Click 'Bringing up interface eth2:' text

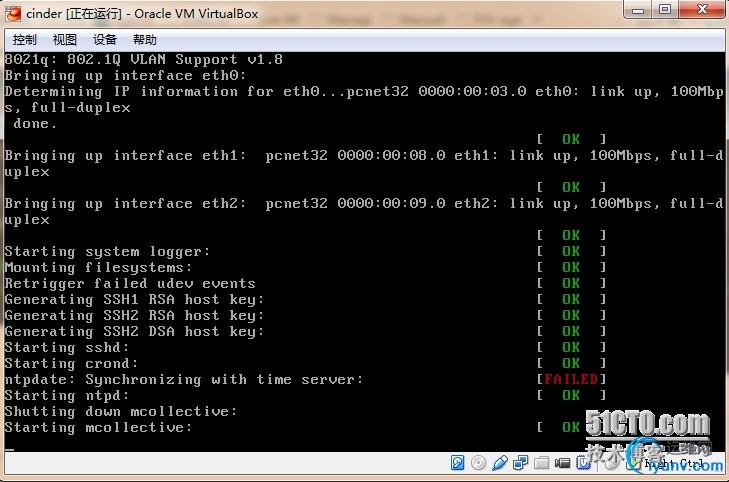[x=125, y=203]
